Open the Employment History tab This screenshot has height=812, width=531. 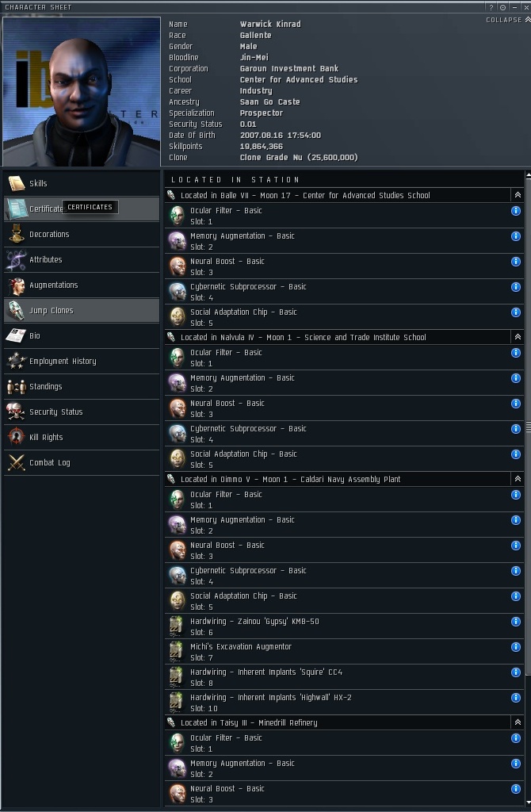[82, 361]
